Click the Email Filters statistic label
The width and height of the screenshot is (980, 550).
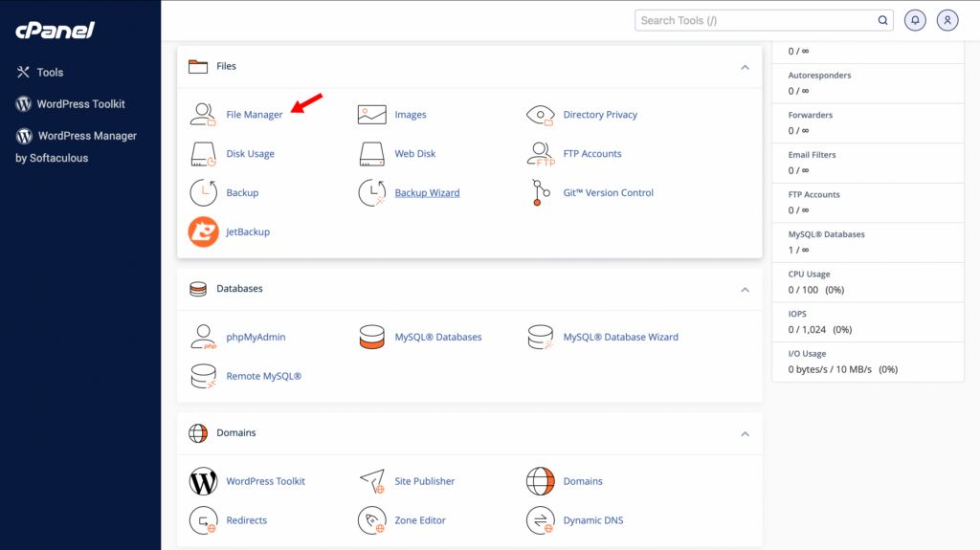pos(812,155)
